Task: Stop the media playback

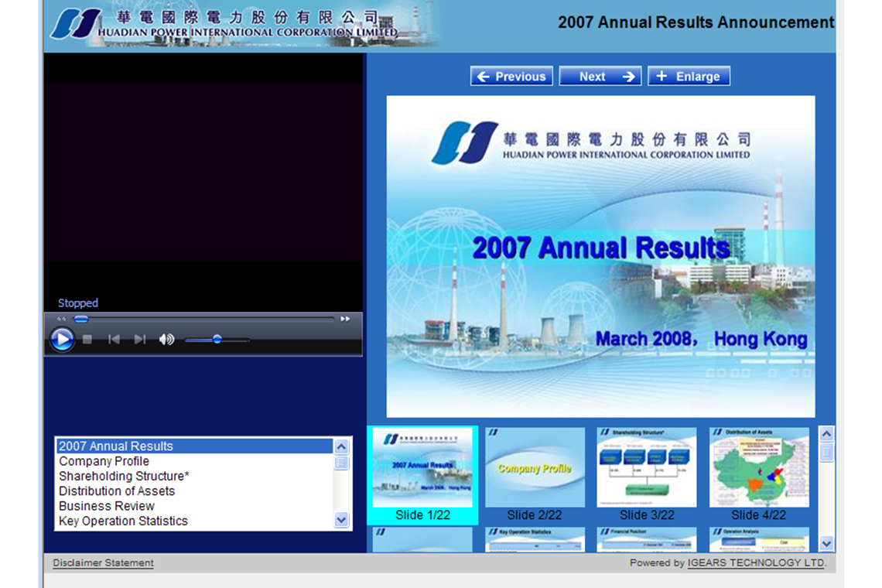Action: pyautogui.click(x=87, y=340)
